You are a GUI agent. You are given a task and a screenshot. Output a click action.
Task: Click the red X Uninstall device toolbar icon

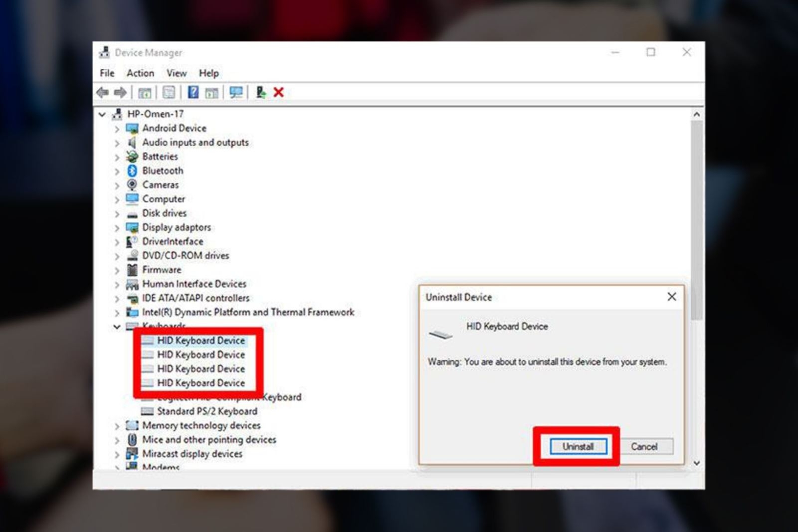click(279, 92)
